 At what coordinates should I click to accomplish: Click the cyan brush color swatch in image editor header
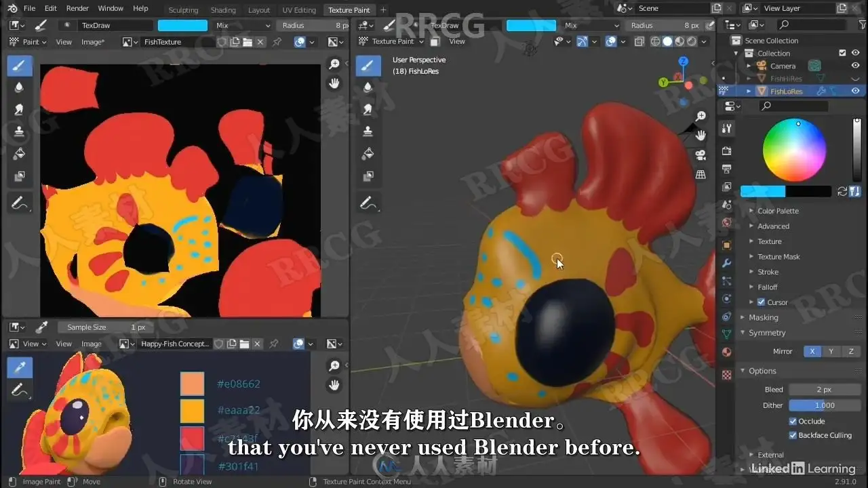(183, 25)
